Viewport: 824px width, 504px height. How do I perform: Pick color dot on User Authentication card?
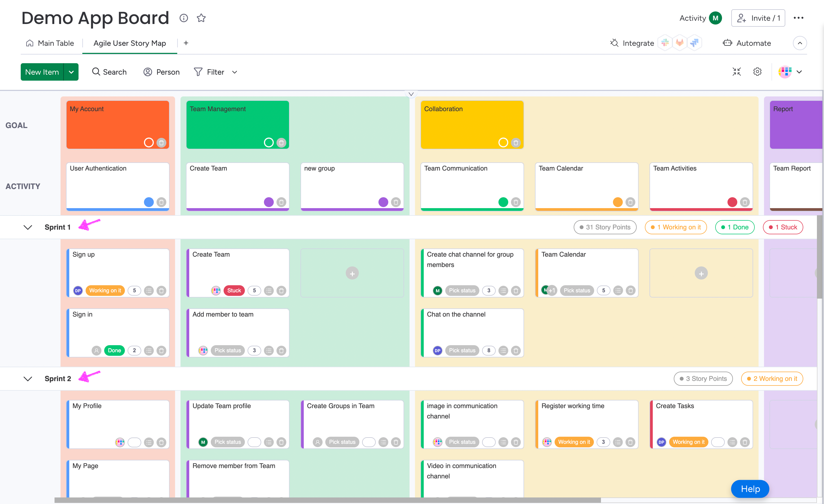[x=149, y=202]
